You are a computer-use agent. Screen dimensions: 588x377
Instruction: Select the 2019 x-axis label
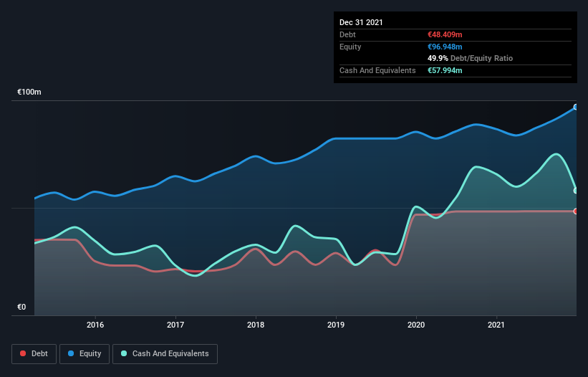[x=336, y=325]
